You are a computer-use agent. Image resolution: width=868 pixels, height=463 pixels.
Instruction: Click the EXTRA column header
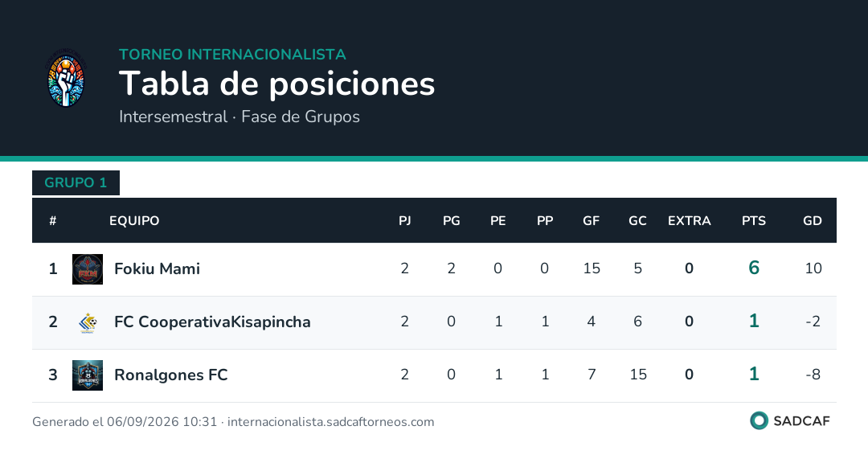click(690, 221)
